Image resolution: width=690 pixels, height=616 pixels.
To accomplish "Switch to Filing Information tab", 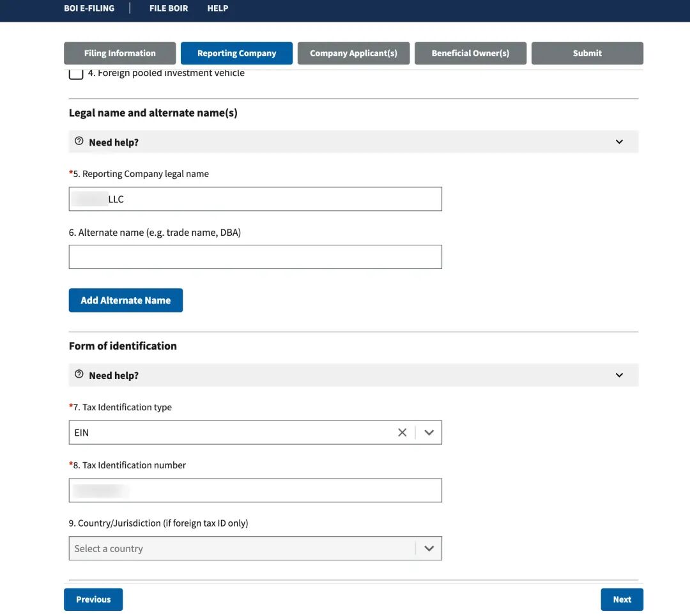I will pyautogui.click(x=119, y=53).
